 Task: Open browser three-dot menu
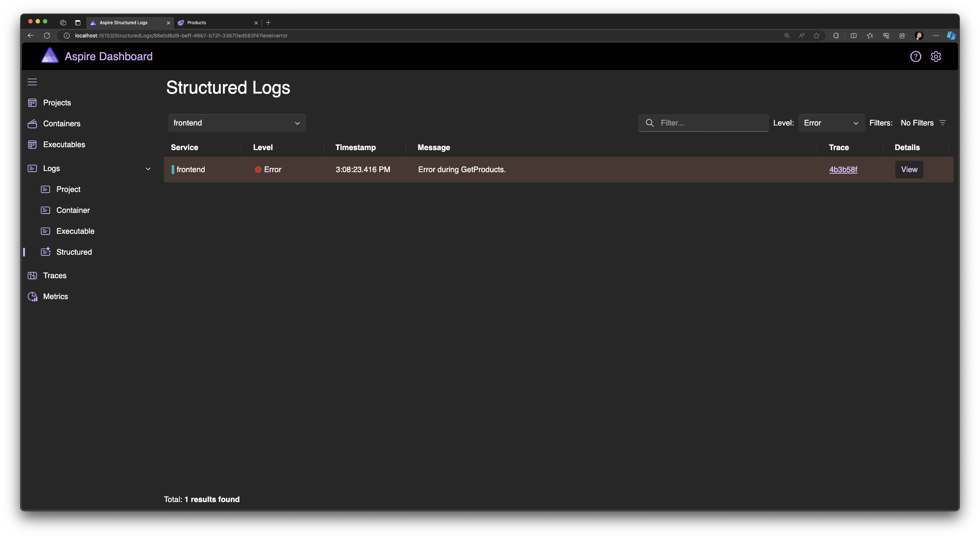936,35
